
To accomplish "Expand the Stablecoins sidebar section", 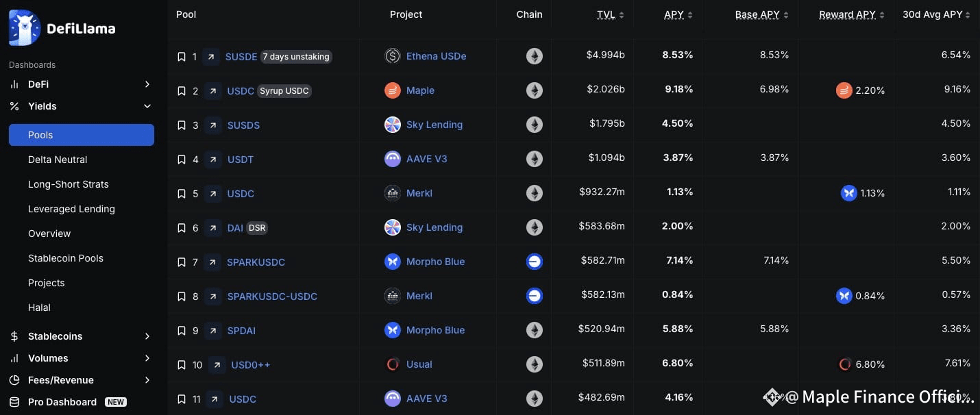I will pos(147,336).
